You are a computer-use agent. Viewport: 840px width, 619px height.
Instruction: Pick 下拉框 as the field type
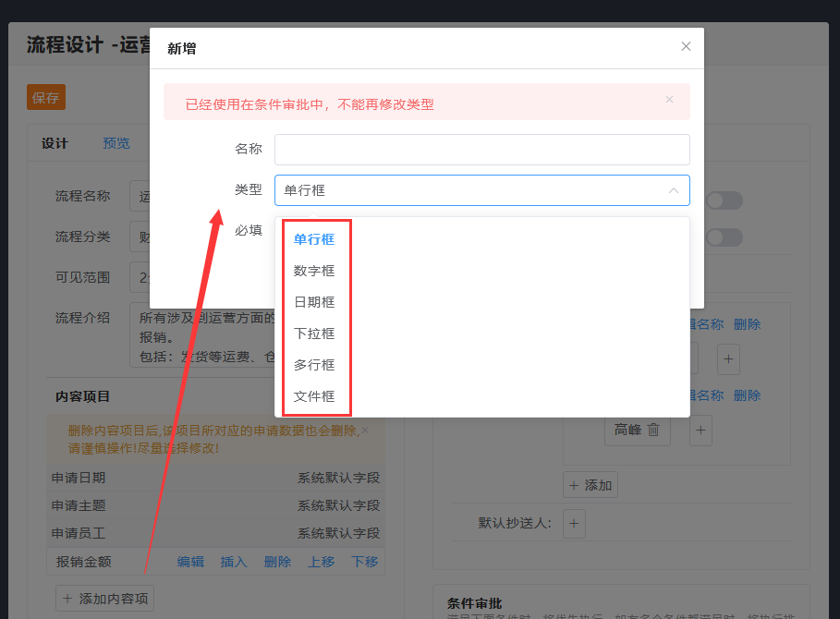(314, 334)
